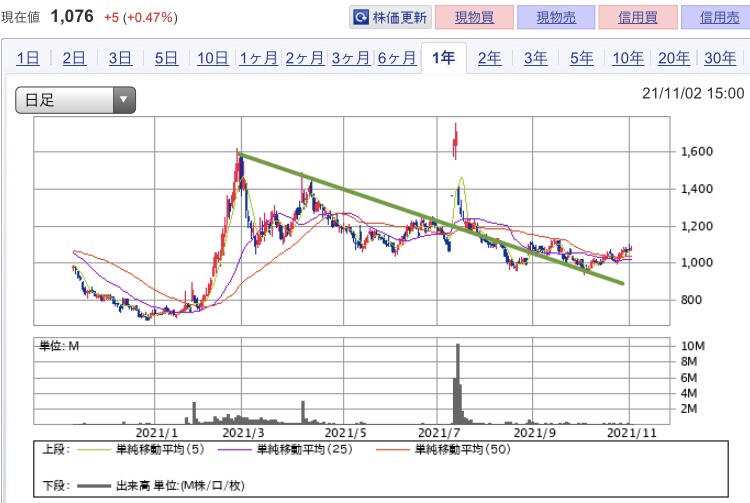Click the 10M volume axis label
The image size is (750, 503).
point(693,346)
